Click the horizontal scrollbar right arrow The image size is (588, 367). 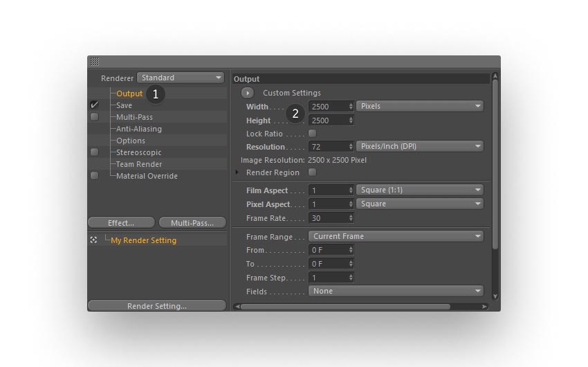coord(484,307)
